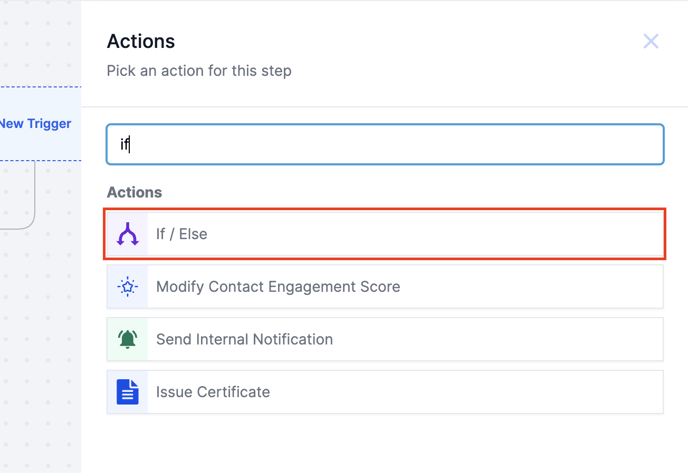688x473 pixels.
Task: Select the If / Else branching icon
Action: click(x=128, y=234)
